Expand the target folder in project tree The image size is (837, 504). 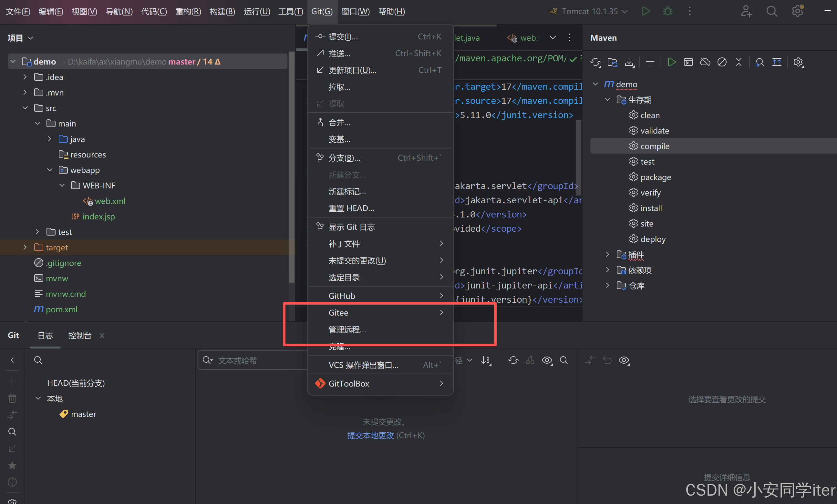pyautogui.click(x=25, y=247)
